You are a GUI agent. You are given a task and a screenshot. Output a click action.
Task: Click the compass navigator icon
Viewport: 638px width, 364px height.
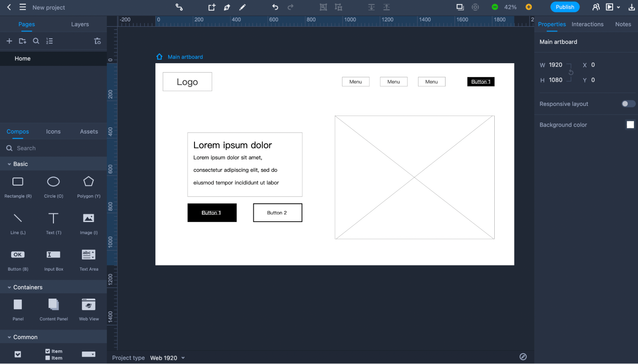[523, 357]
